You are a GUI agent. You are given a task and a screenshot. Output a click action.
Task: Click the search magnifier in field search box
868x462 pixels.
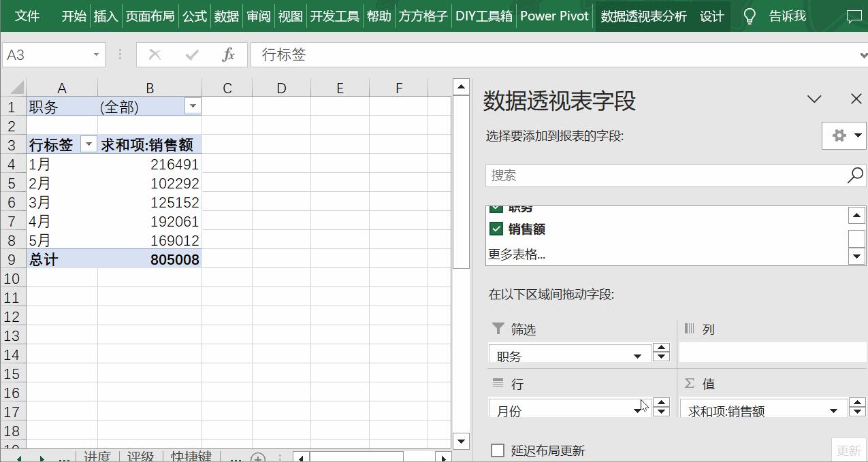click(854, 175)
